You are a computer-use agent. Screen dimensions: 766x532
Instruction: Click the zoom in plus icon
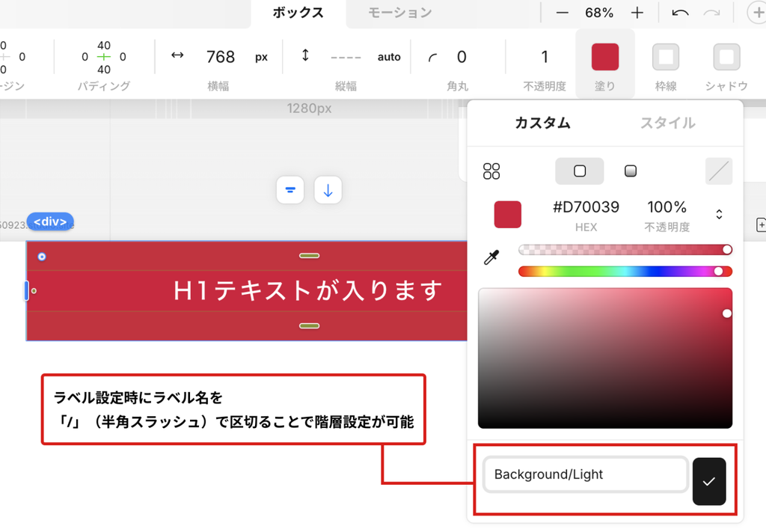coord(637,13)
